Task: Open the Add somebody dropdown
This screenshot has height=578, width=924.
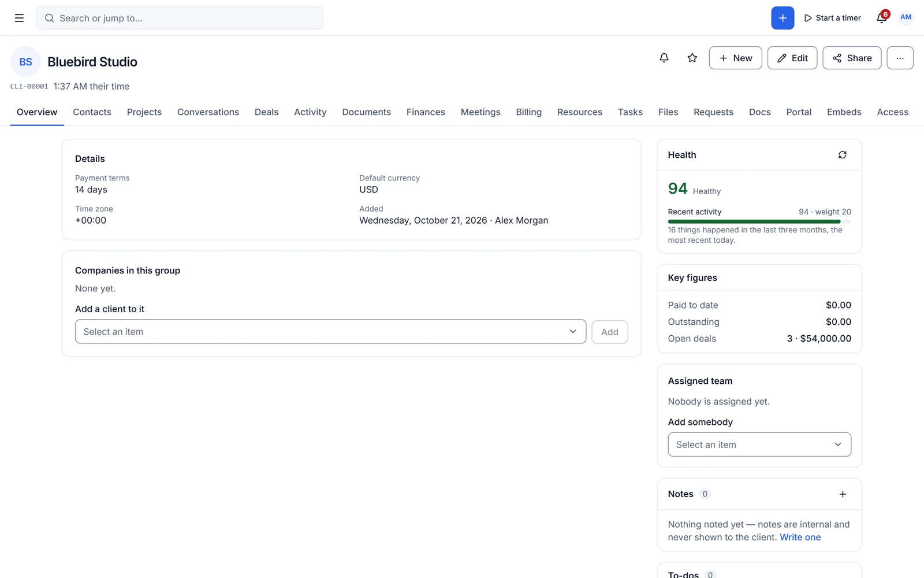Action: (x=759, y=444)
